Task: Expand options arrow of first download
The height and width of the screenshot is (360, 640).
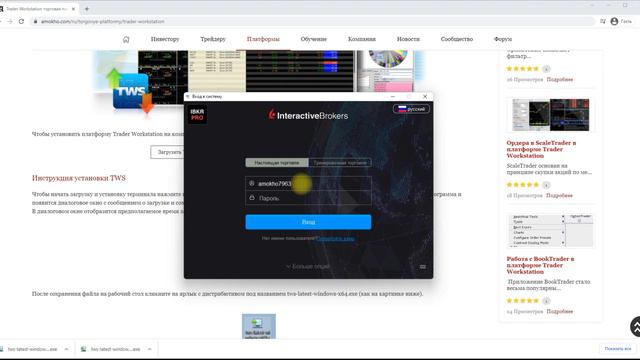Action: [67, 349]
